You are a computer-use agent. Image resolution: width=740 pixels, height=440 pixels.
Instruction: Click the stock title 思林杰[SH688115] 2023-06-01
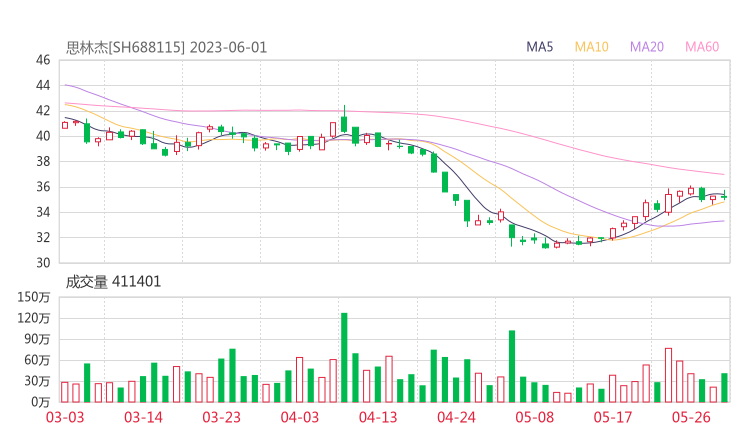tap(166, 47)
